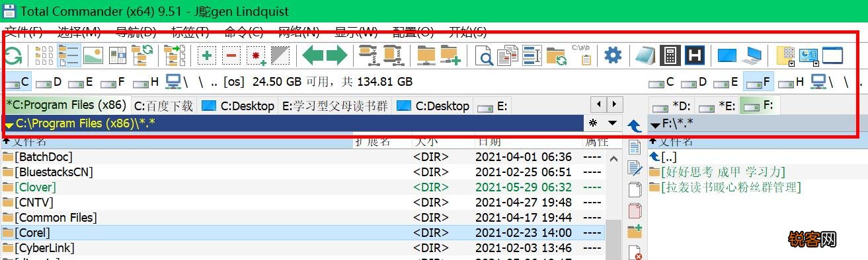Select drive C in the right drive bar

[x=662, y=82]
